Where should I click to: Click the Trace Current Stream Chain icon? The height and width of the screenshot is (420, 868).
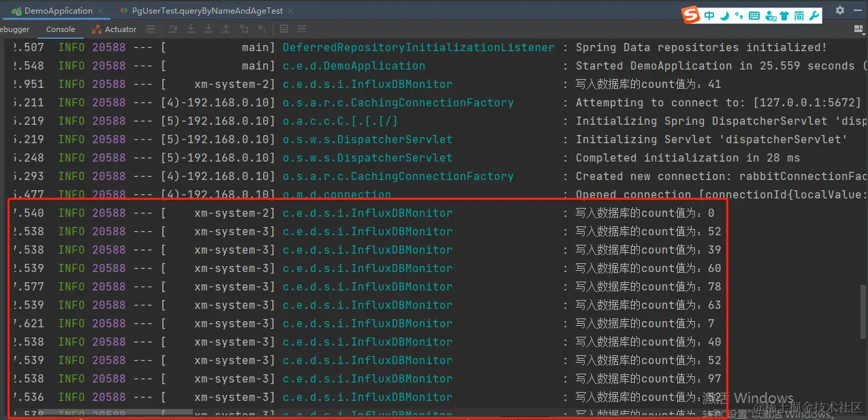[x=302, y=29]
